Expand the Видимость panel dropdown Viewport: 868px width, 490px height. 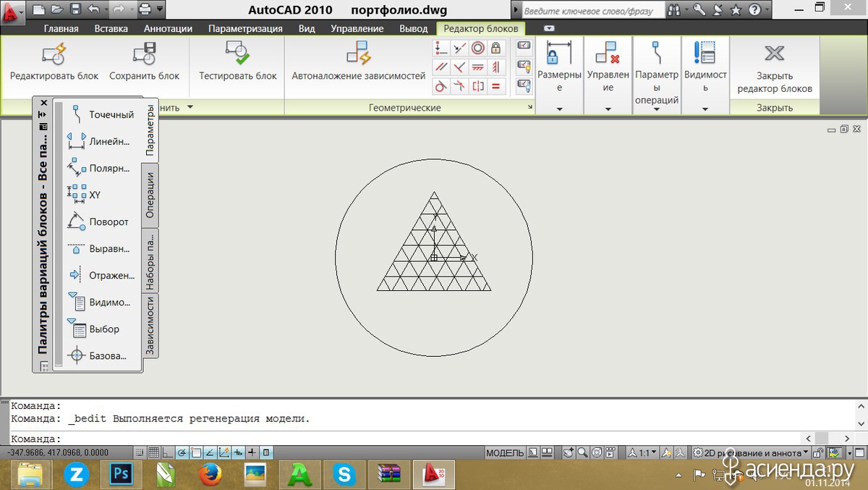(705, 109)
